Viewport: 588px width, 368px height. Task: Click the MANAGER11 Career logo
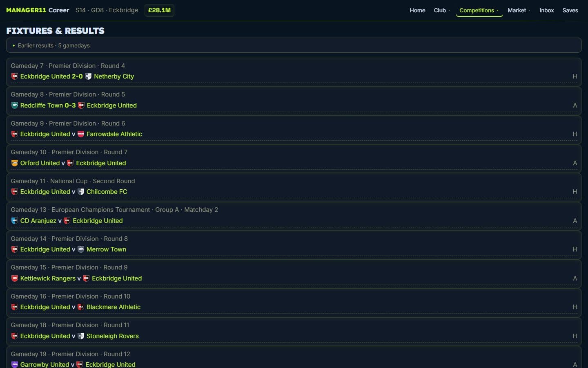tap(38, 10)
